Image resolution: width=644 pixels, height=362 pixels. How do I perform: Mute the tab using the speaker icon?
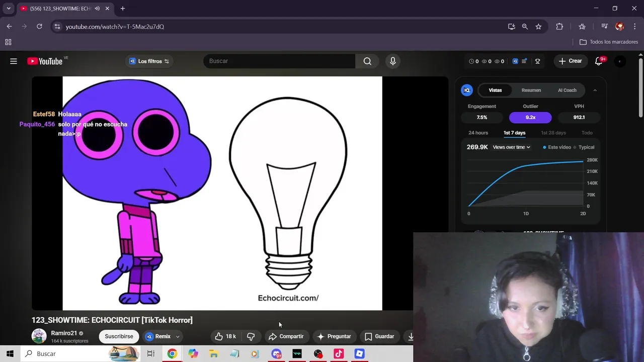point(97,9)
